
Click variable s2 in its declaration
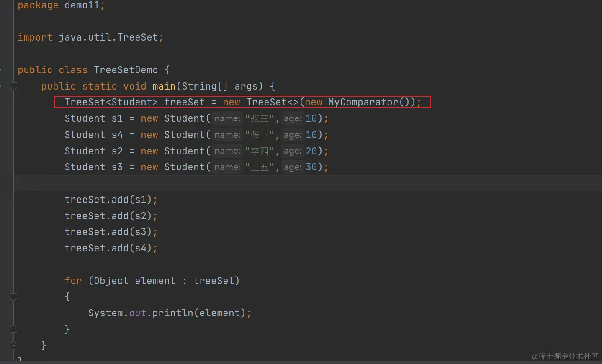click(117, 151)
